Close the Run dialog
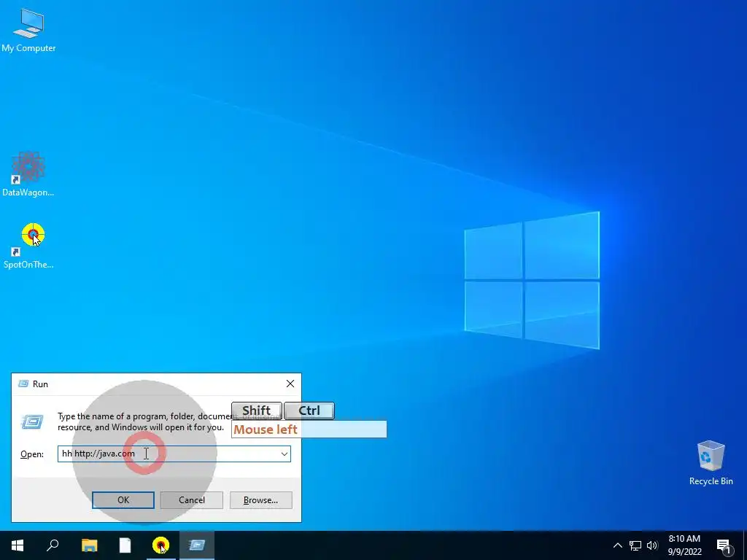 coord(290,384)
